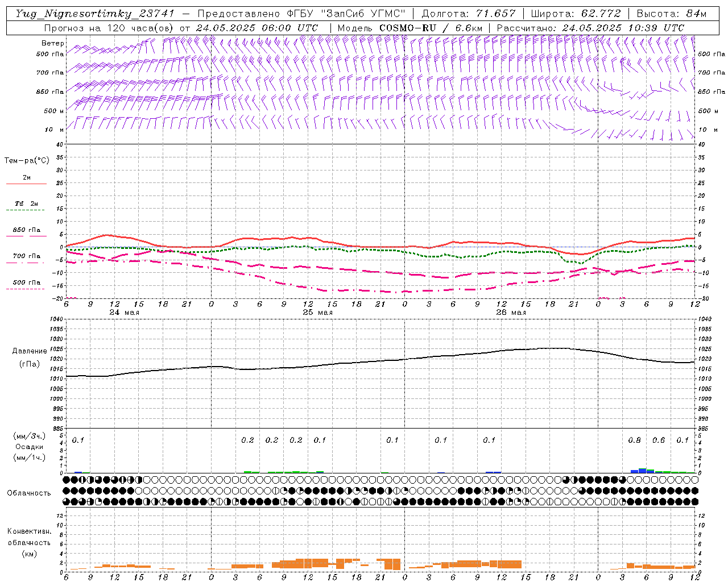Select the 26 мая date label
This screenshot has height=582, width=728.
click(x=511, y=313)
